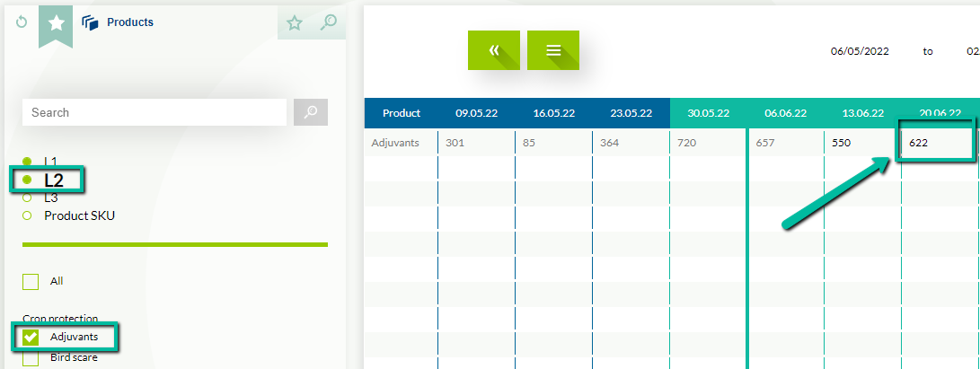Select the L3 level radio option

[x=27, y=198]
